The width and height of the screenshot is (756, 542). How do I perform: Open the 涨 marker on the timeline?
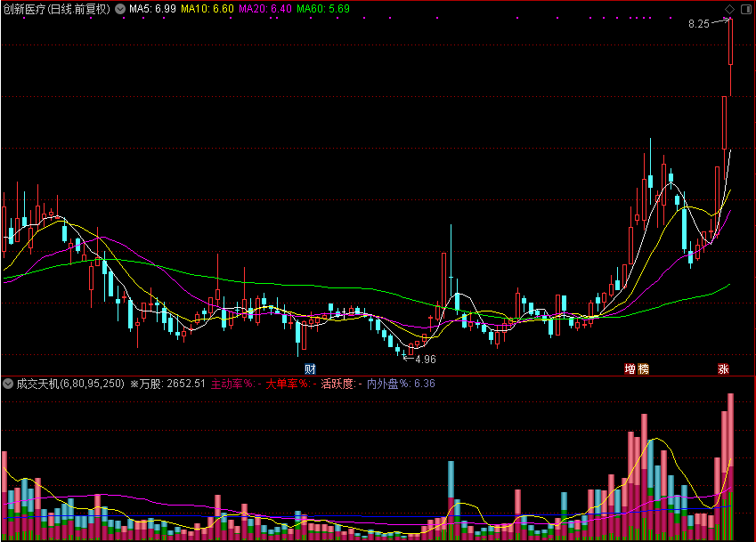pos(723,369)
